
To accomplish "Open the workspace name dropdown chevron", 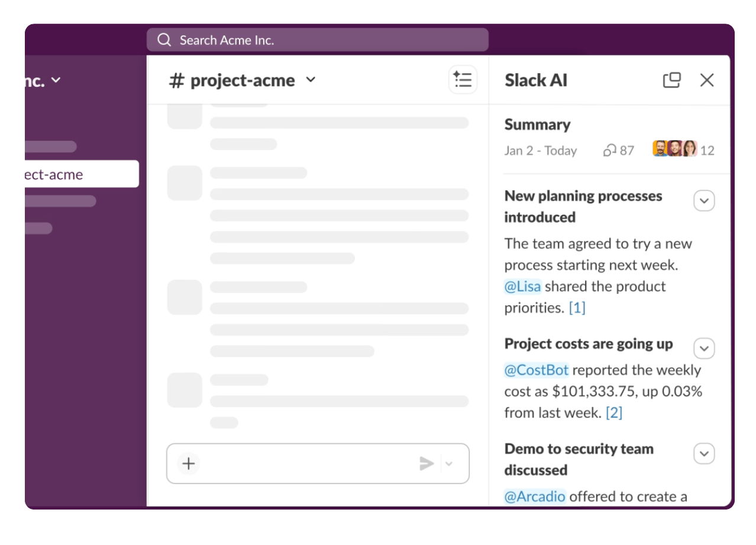I will pos(56,80).
